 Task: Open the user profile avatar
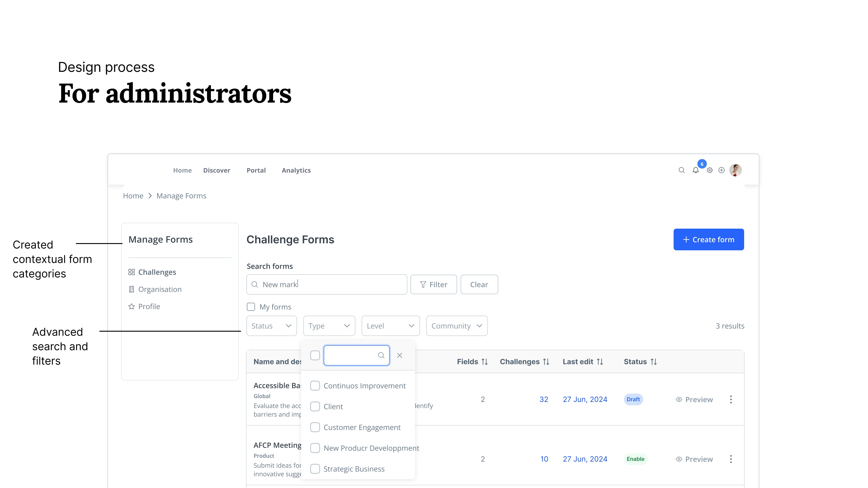(735, 170)
